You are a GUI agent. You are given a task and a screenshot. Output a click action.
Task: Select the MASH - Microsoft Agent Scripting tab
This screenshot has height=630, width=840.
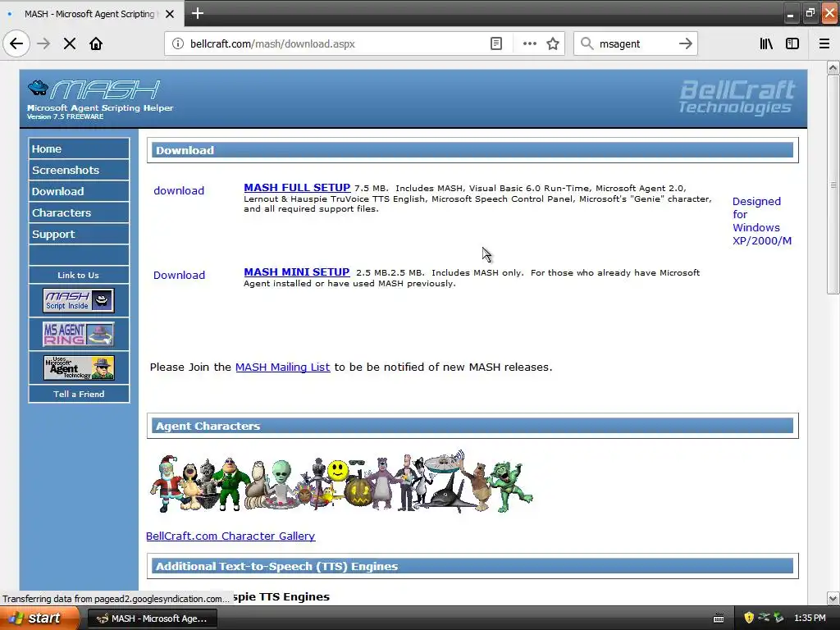coord(92,14)
